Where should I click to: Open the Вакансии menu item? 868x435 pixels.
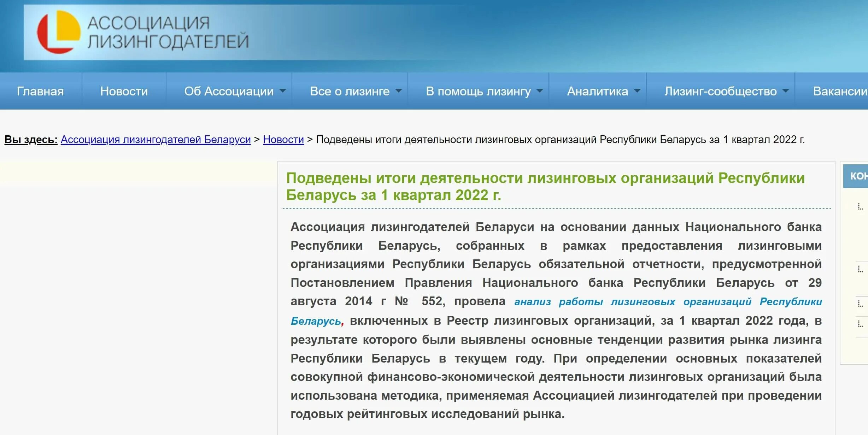(840, 91)
